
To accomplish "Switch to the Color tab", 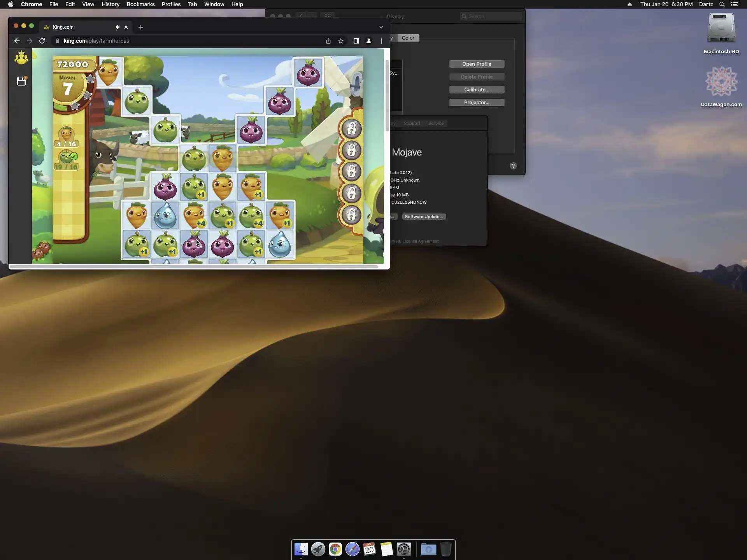I will pos(408,38).
